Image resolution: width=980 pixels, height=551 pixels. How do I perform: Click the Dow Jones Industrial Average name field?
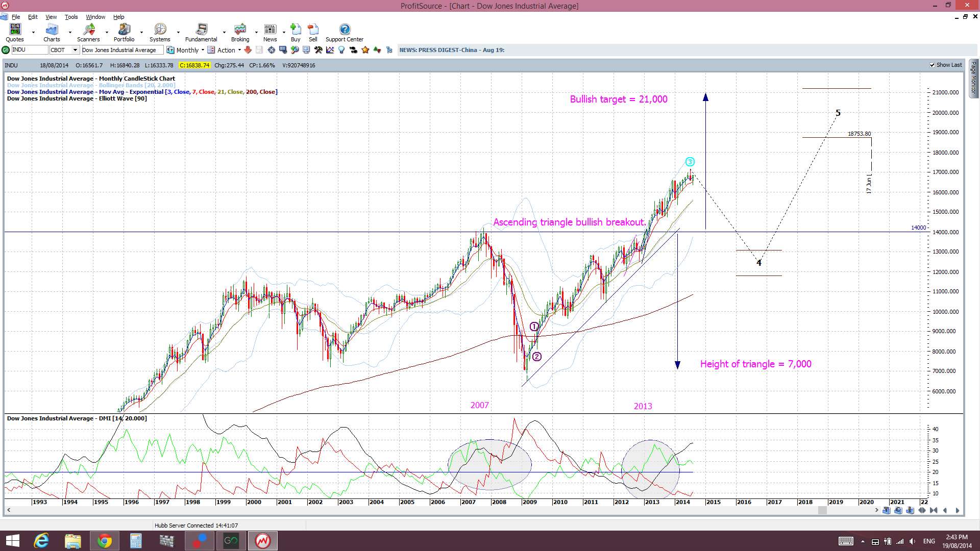(122, 50)
